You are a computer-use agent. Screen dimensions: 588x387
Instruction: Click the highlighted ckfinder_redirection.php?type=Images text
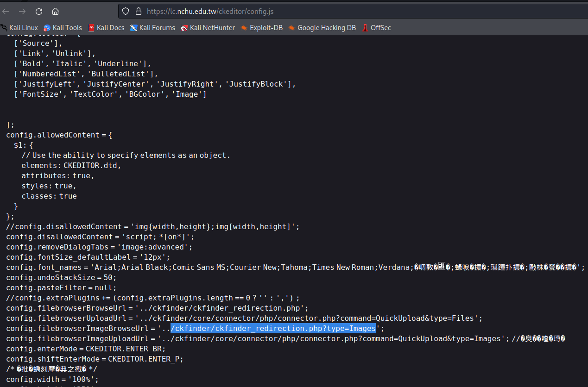pos(273,329)
